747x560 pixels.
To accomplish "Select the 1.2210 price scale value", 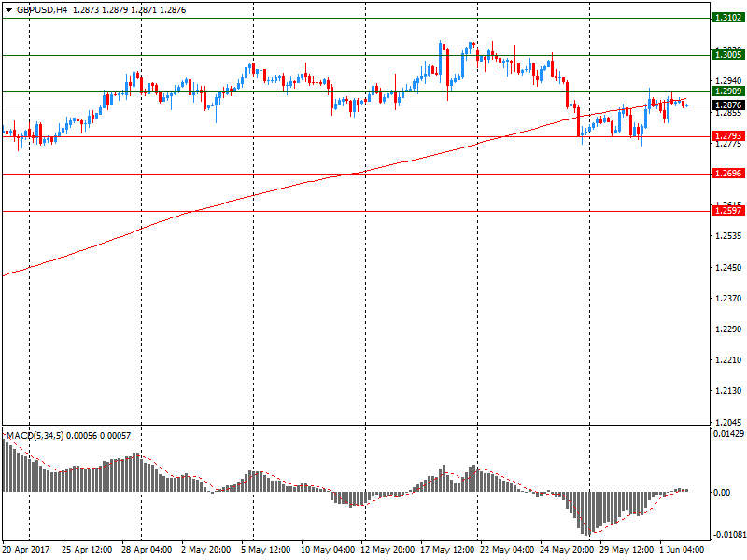I will pyautogui.click(x=728, y=360).
